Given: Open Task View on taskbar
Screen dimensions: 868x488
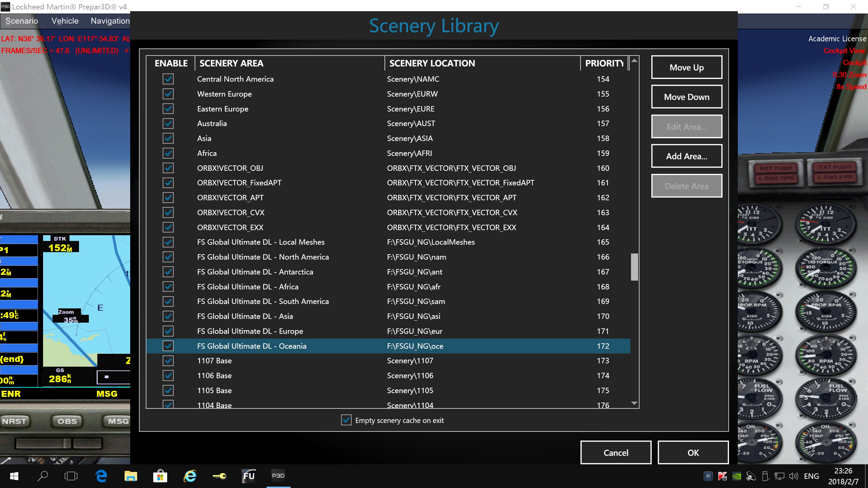Looking at the screenshot, I should pyautogui.click(x=71, y=476).
